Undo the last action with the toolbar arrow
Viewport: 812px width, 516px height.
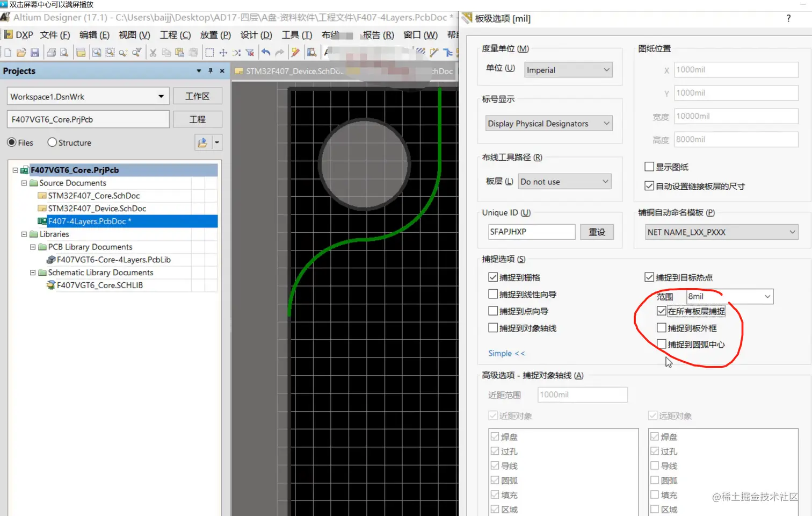point(266,52)
